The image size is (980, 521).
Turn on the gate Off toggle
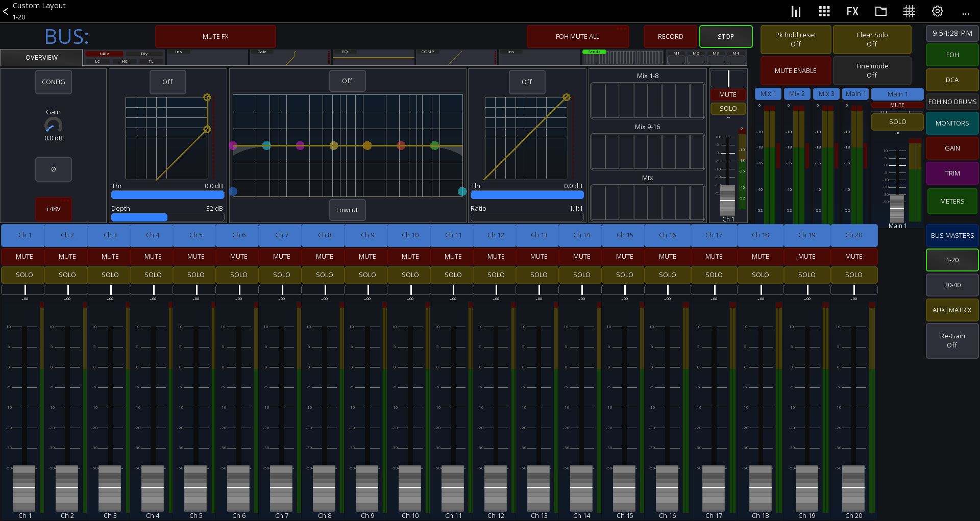(x=167, y=82)
